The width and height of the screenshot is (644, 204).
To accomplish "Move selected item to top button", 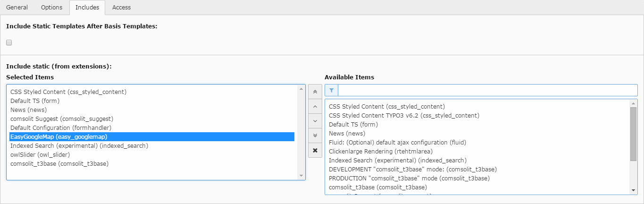I will (315, 92).
